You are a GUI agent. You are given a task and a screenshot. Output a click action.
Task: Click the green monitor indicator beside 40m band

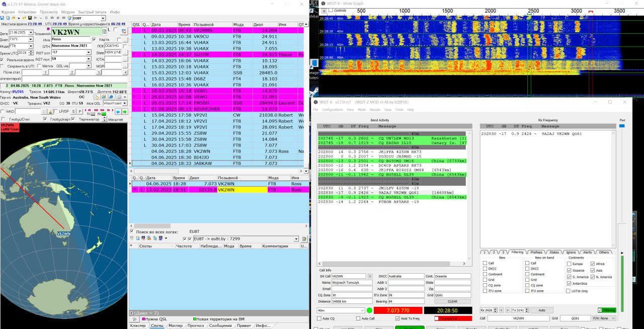pyautogui.click(x=369, y=310)
